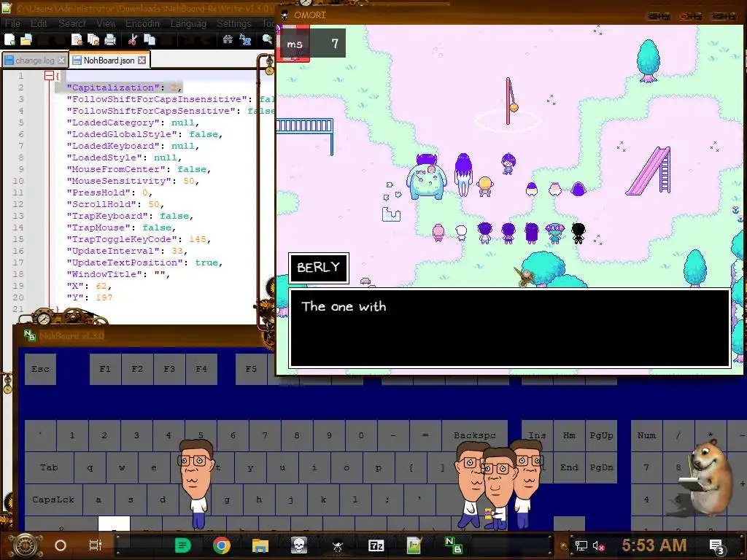This screenshot has width=747, height=560.
Task: Open the green chat app taskbar icon
Action: (x=182, y=545)
